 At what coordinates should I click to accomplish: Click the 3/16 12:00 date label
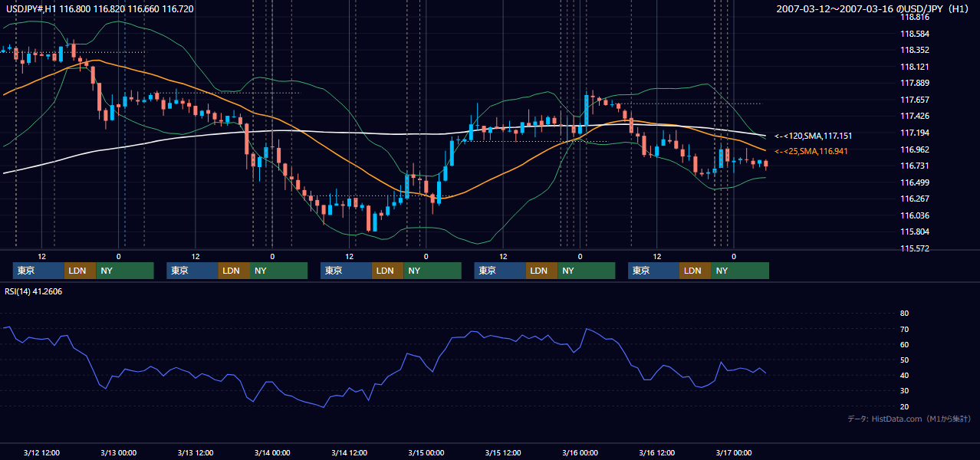656,453
